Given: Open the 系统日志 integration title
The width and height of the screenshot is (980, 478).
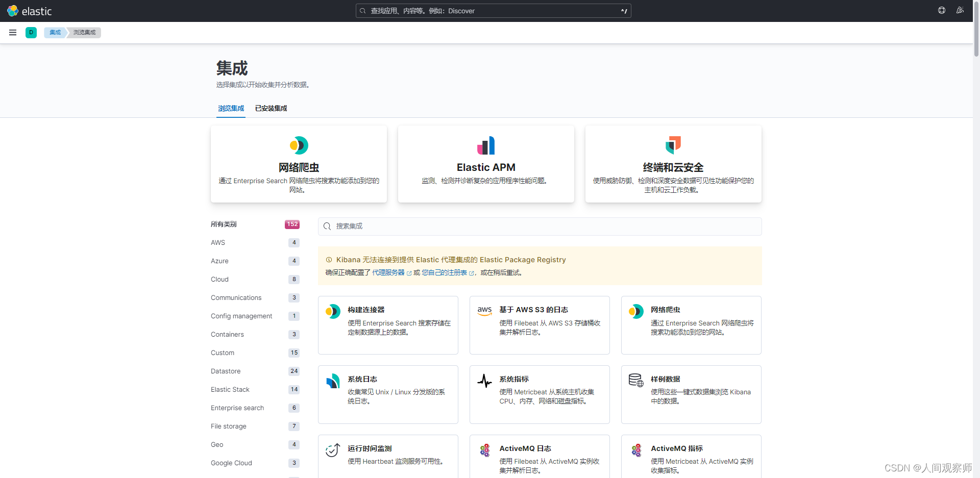Looking at the screenshot, I should point(362,379).
